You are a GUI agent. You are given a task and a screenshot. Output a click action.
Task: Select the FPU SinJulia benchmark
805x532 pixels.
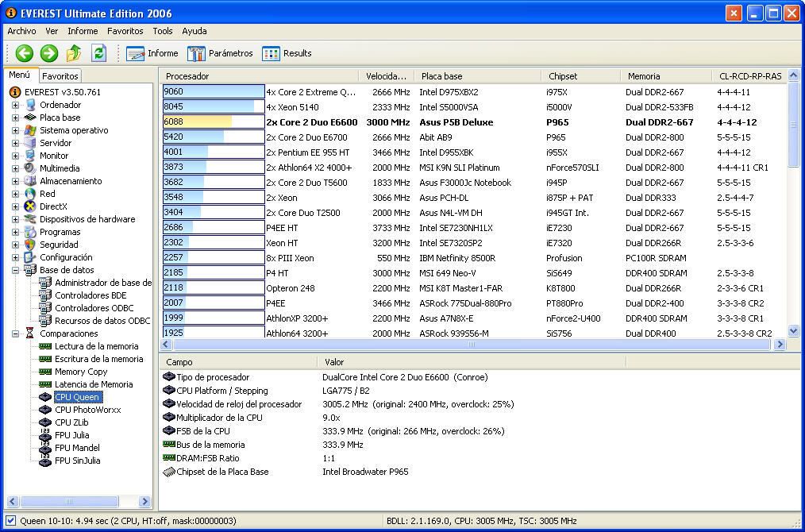[x=78, y=461]
